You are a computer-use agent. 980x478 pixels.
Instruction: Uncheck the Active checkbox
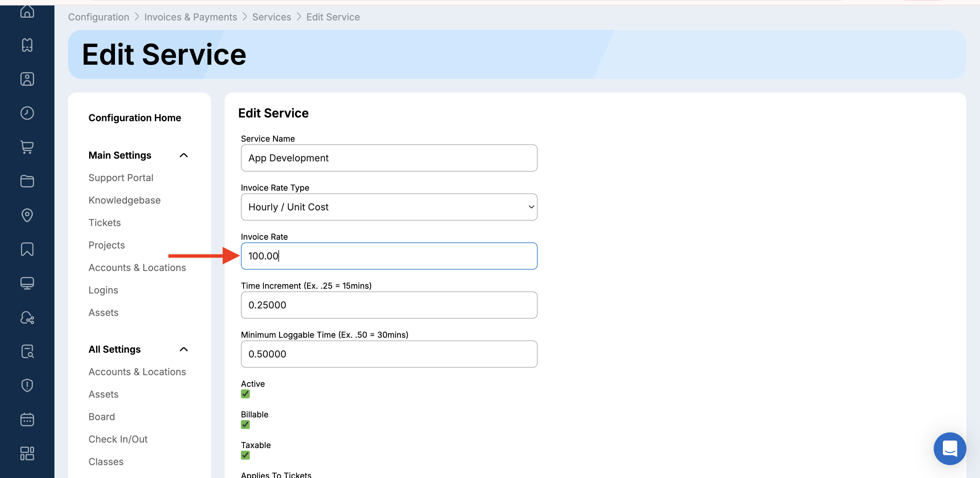point(245,394)
